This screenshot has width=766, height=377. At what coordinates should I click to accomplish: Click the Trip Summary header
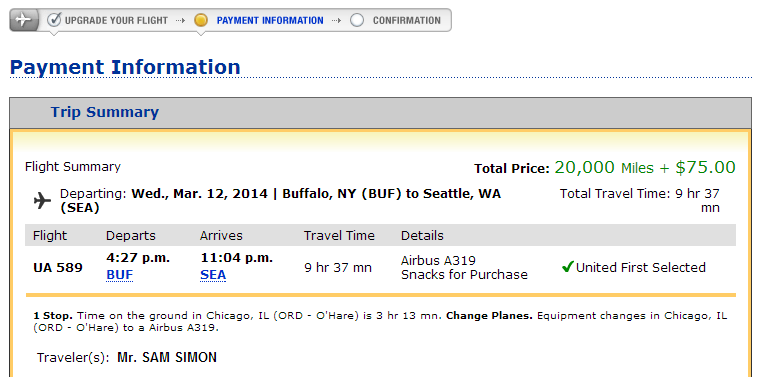[105, 112]
